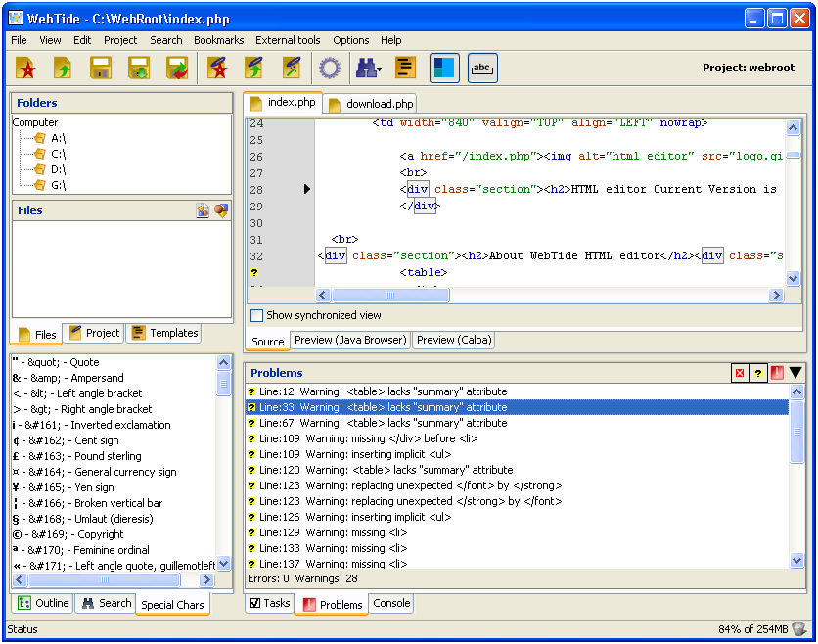Toggle the yellow question-mark warnings filter
Image resolution: width=818 pixels, height=644 pixels.
click(758, 373)
